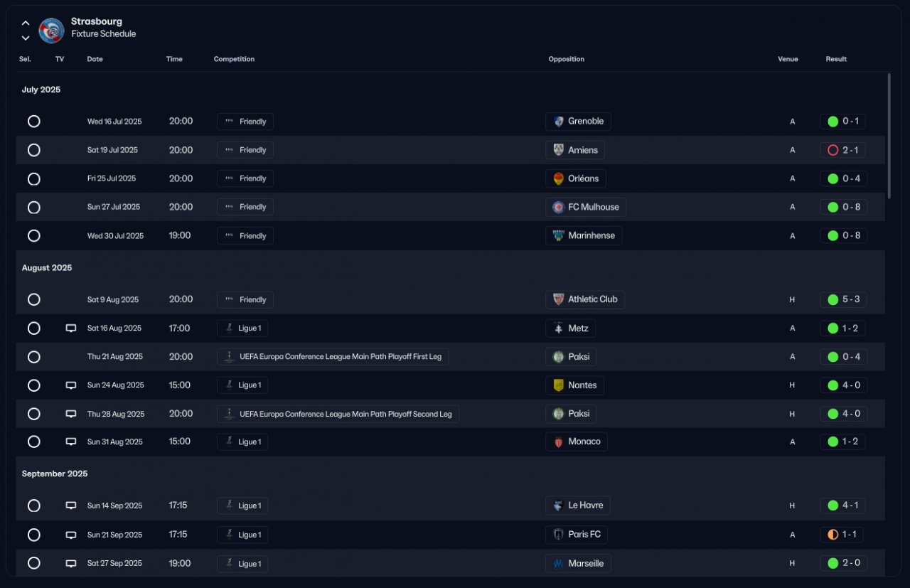Click the Result column header
Screen dimensions: 910x588
tap(836, 59)
